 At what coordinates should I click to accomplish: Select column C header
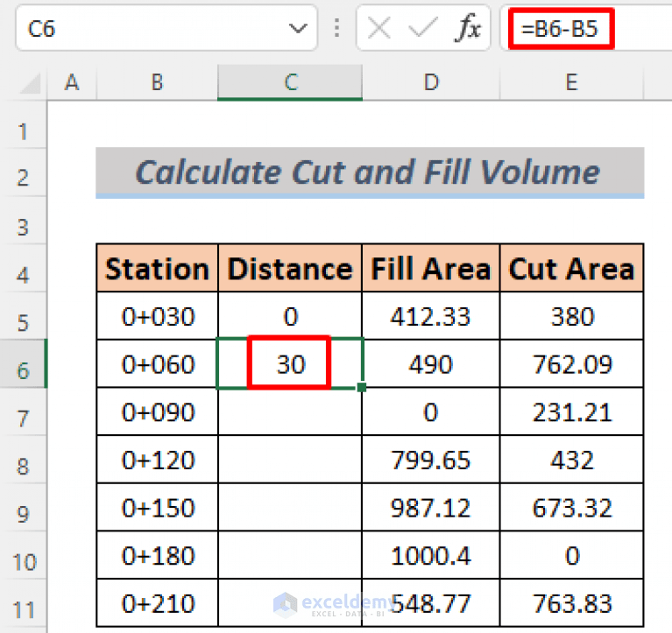point(290,82)
